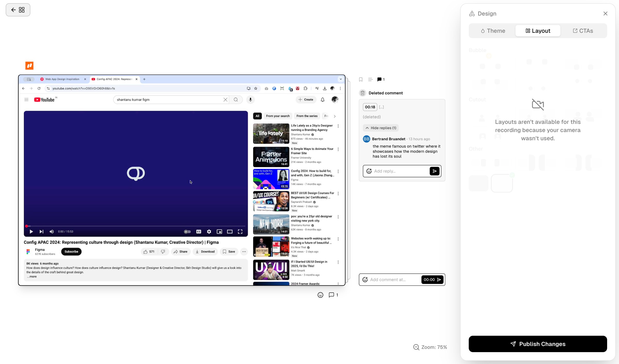Subscribe to the Figma channel
Screen dimensions: 619x364
(x=71, y=252)
